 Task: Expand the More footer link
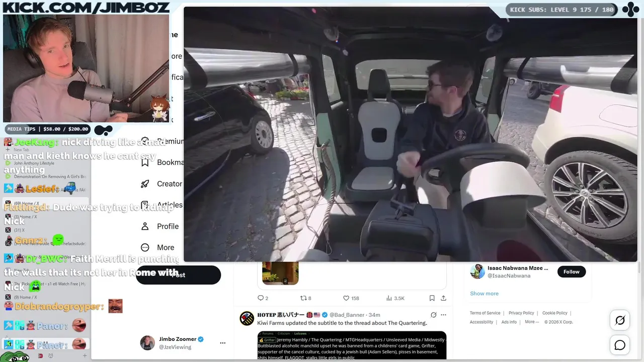click(x=532, y=322)
